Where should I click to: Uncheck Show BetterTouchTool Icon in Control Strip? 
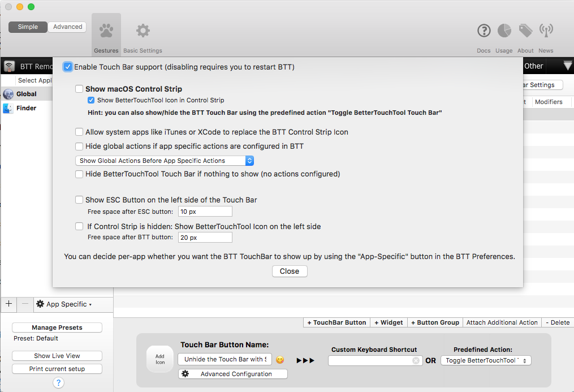click(x=91, y=100)
